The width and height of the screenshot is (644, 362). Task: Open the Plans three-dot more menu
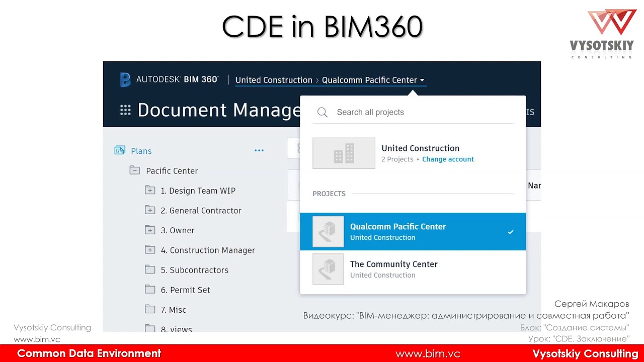click(259, 150)
